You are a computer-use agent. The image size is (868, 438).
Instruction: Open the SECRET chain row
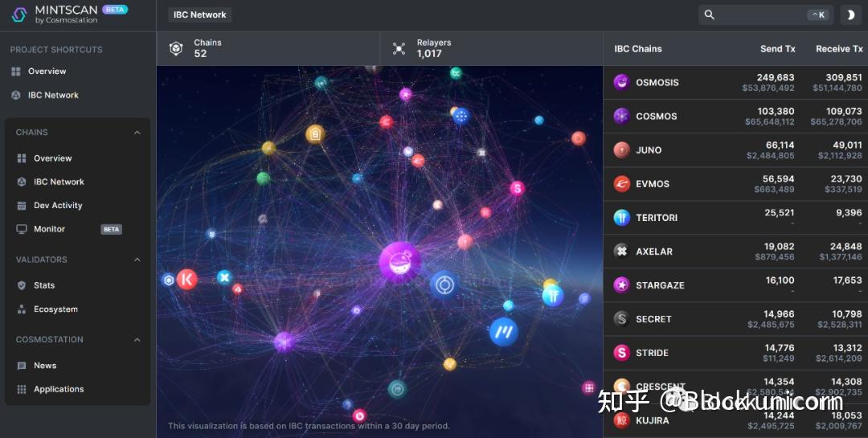(x=735, y=319)
